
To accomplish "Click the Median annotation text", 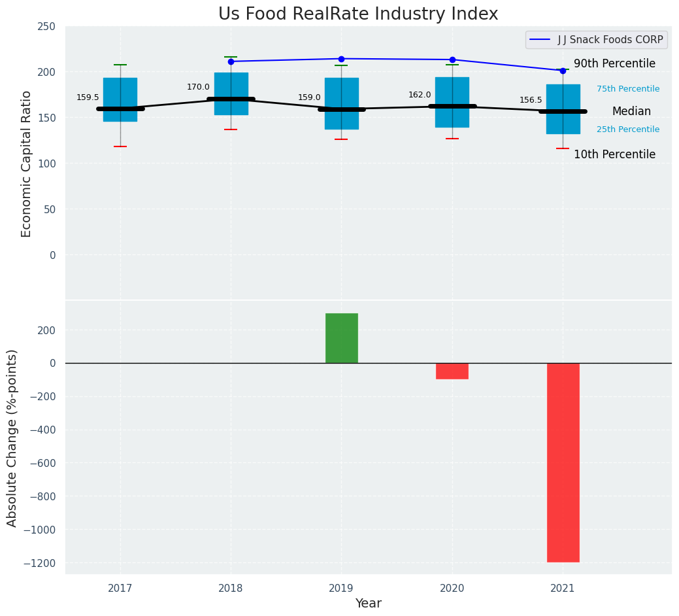I will (631, 112).
